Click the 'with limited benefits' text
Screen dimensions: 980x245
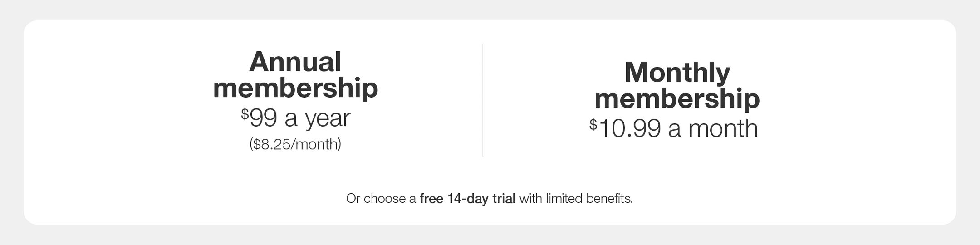click(x=576, y=199)
